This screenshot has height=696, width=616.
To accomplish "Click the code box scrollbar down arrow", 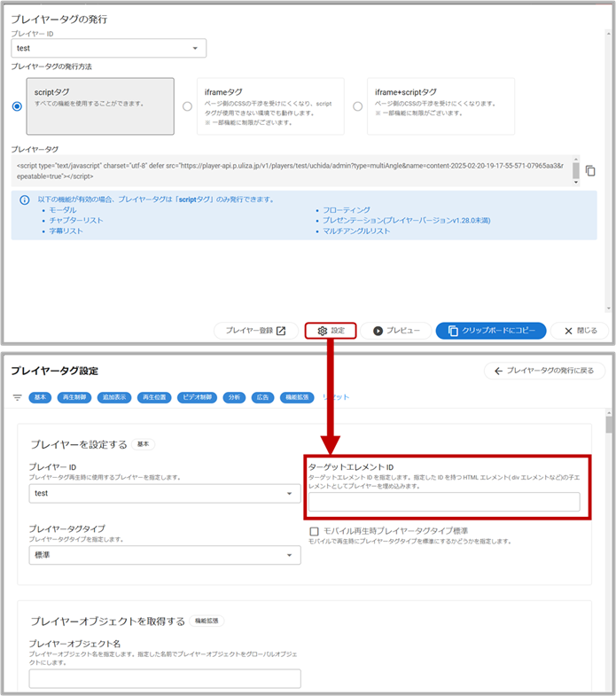I will point(575,182).
